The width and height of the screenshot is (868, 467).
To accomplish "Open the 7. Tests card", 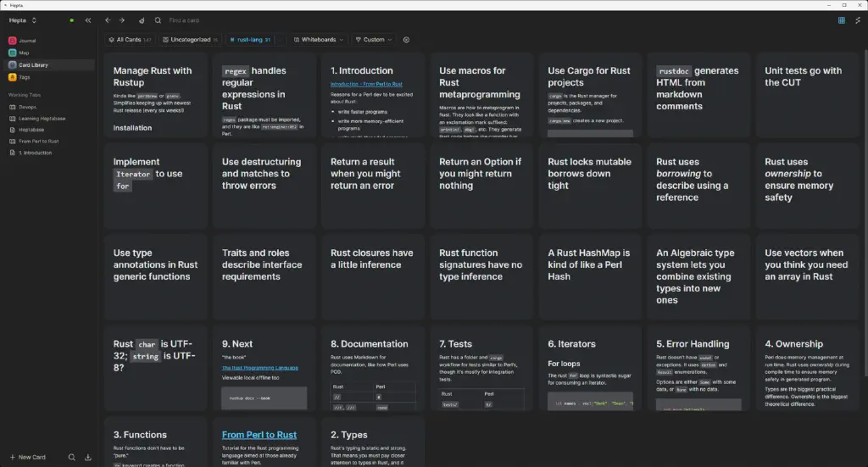I will coord(481,368).
